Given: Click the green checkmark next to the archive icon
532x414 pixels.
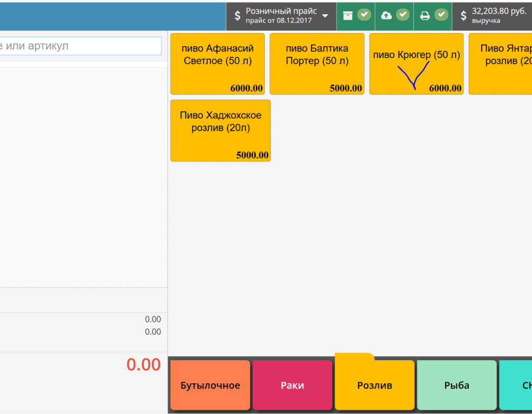Looking at the screenshot, I should [x=364, y=15].
